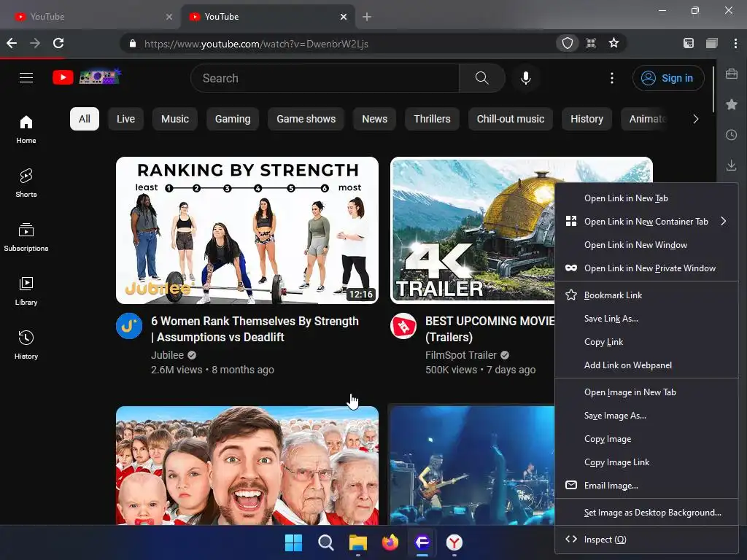The image size is (747, 560).
Task: Show more category chips with the right chevron
Action: [x=695, y=119]
